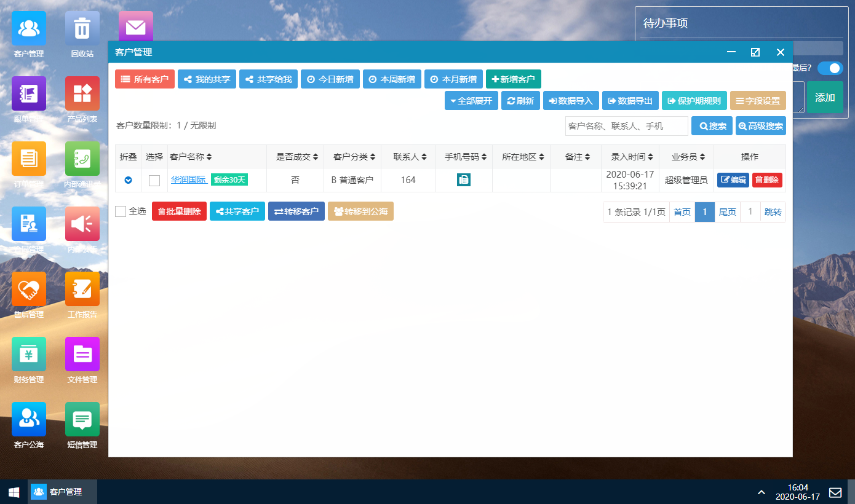Open the 产品列表 desktop icon
The image size is (855, 504).
coord(82,94)
